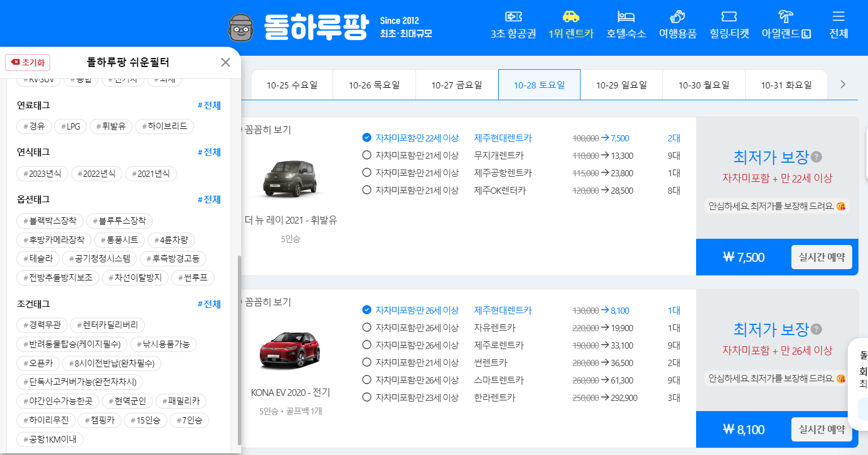Select all condition tags via 조건태그 #전체
Screen dimensions: 868x455
point(209,304)
